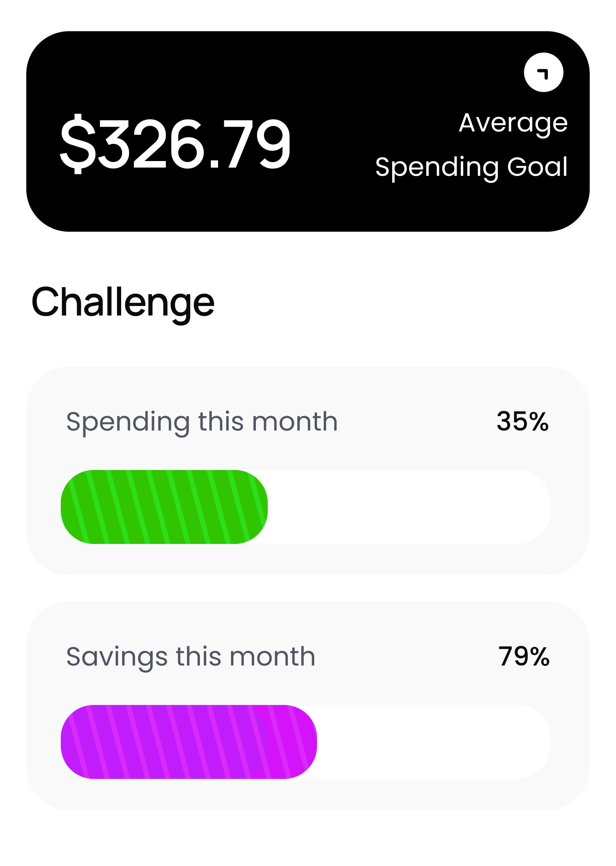Click the purple filled savings progress bar
The height and width of the screenshot is (866, 616).
[164, 742]
